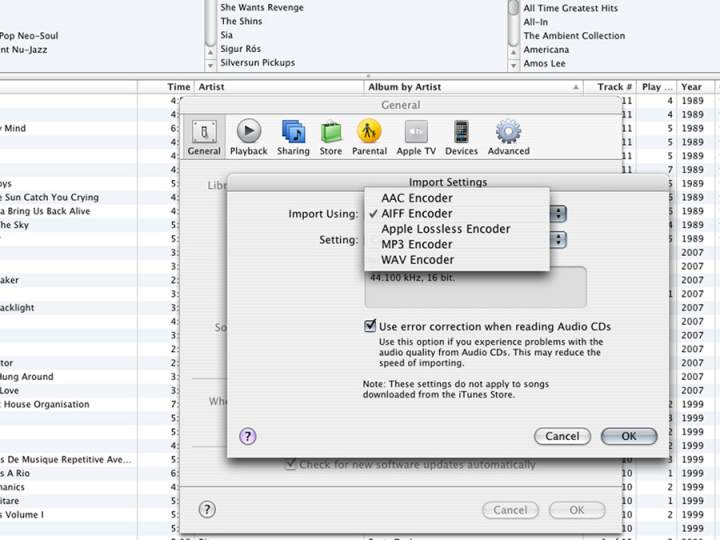Open the Import Using popup arrows
Viewport: 720px width, 540px height.
pyautogui.click(x=558, y=214)
